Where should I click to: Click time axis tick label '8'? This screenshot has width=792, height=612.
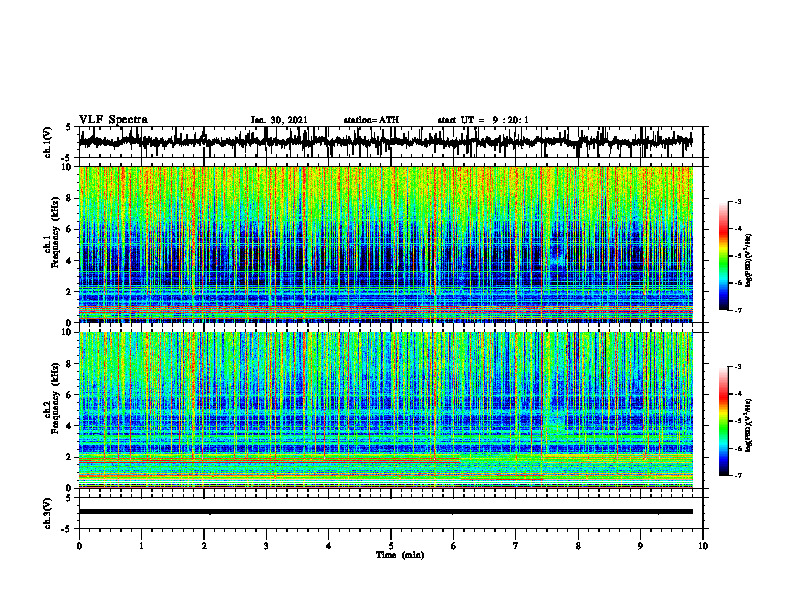578,546
